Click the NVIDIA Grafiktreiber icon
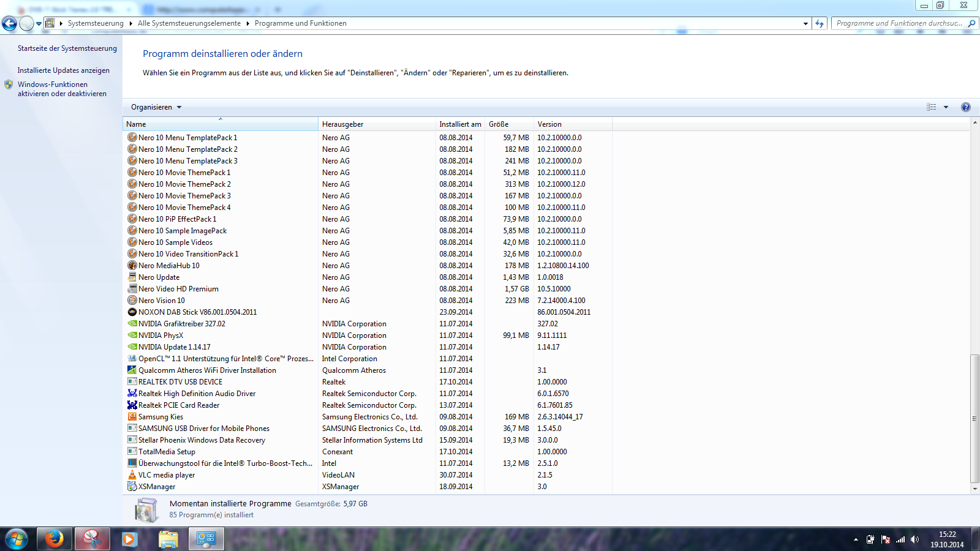 [132, 323]
